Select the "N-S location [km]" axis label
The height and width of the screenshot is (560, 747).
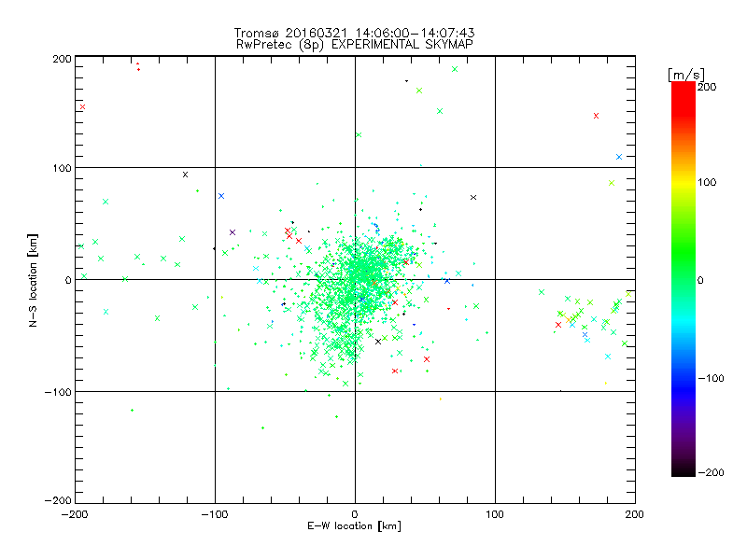click(x=33, y=280)
